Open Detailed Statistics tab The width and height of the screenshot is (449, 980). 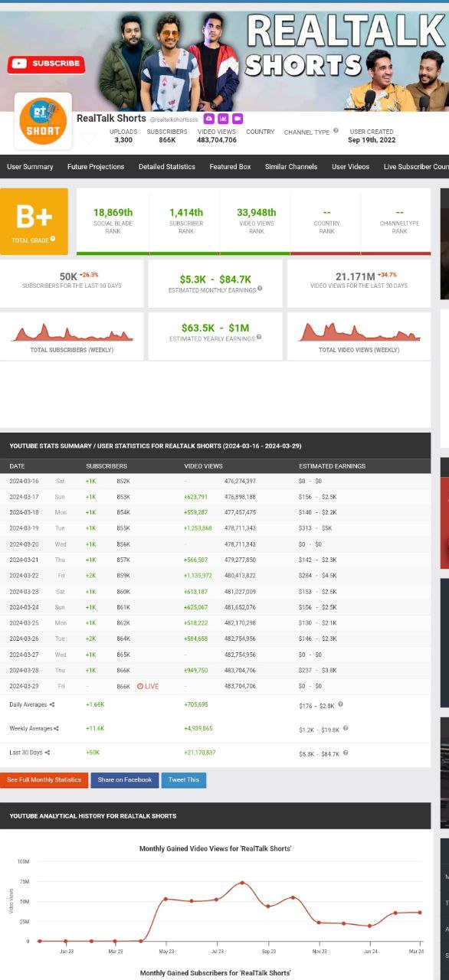pos(167,166)
